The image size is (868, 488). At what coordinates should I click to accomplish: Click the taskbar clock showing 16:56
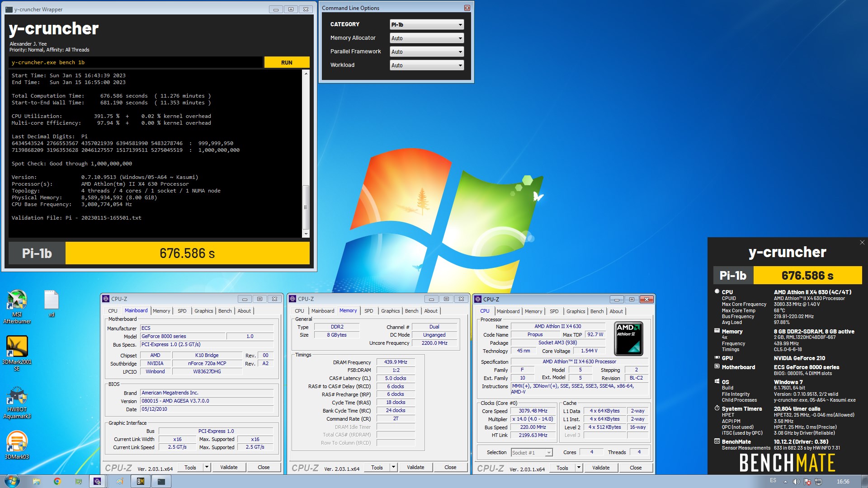(843, 482)
